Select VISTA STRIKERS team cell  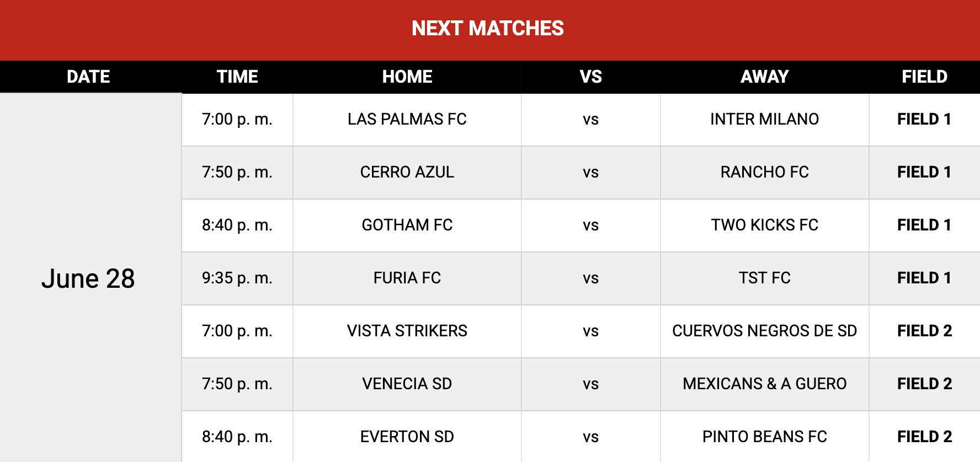pos(407,331)
